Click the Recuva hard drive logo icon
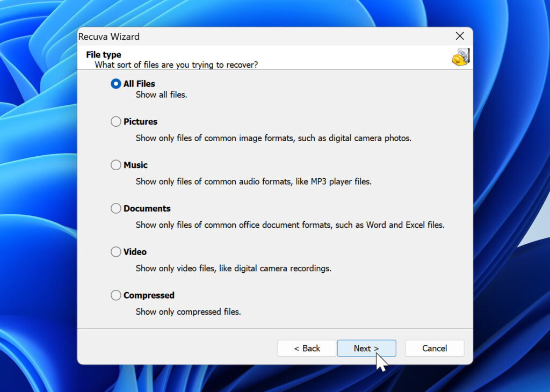 461,56
